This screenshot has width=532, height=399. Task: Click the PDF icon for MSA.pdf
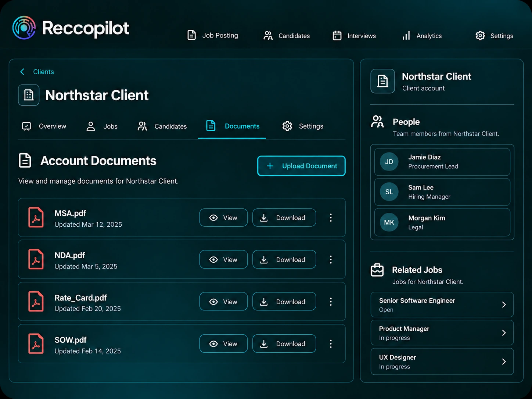point(36,218)
